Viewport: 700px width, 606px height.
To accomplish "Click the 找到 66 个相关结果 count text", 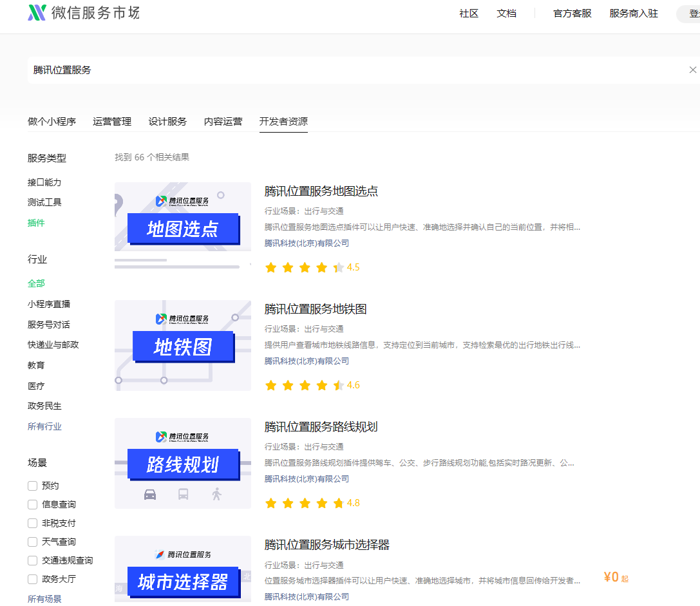I will [152, 157].
